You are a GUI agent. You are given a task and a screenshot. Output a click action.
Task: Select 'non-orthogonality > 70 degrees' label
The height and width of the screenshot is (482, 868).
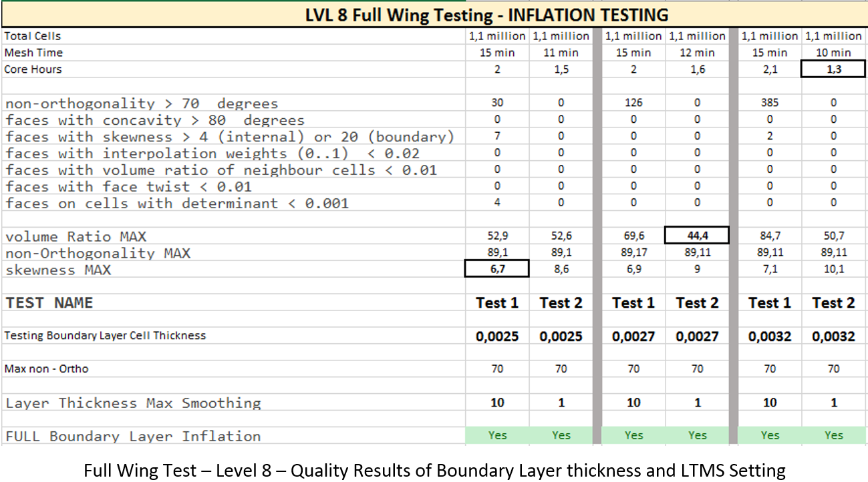coord(142,103)
